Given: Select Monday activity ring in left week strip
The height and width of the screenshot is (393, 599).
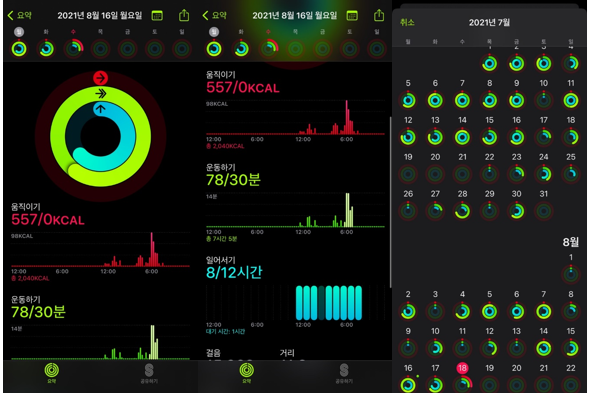Looking at the screenshot, I should 19,49.
